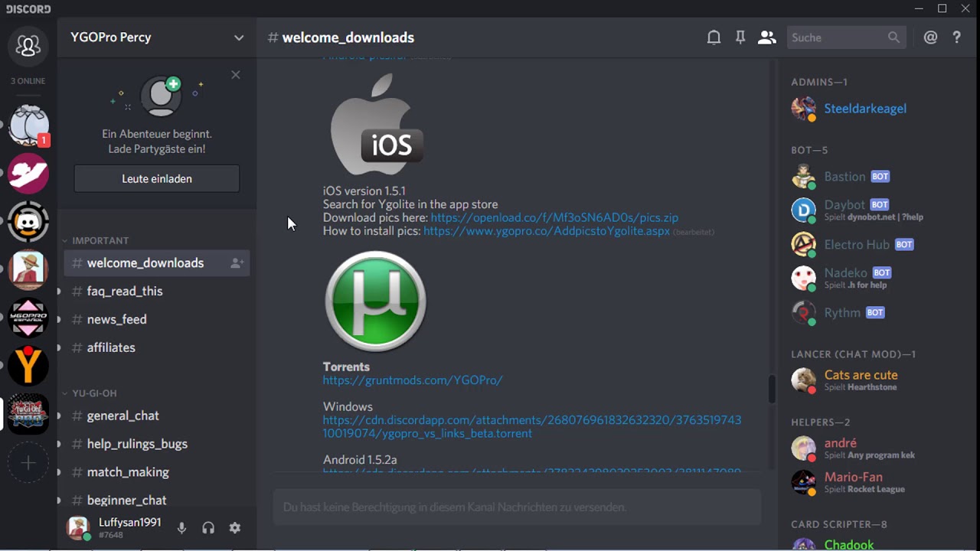Open the red bird logo server

click(28, 174)
